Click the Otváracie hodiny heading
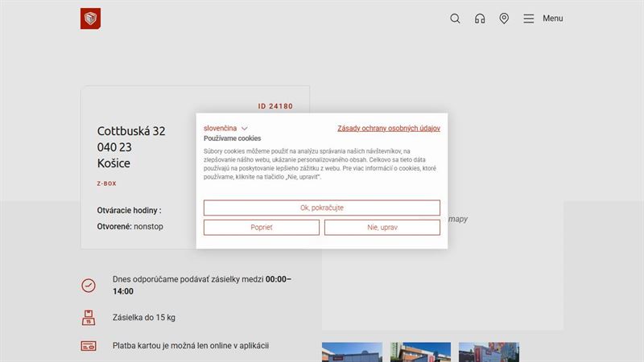The image size is (644, 362). (129, 210)
